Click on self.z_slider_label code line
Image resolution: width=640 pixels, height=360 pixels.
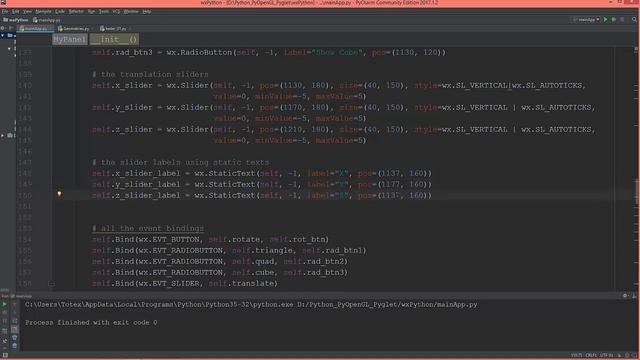262,196
